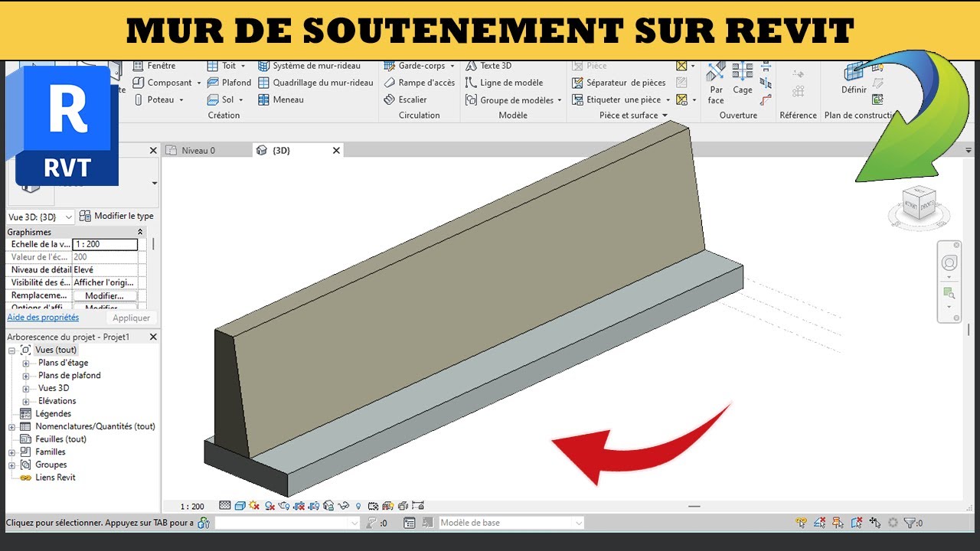Expand Plans d'étage tree node

pyautogui.click(x=26, y=363)
